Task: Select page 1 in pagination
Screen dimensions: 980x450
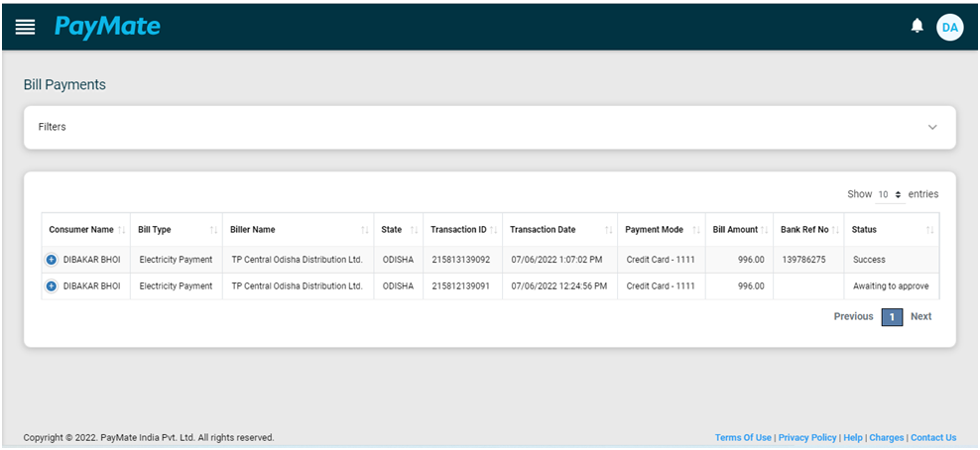Action: coord(892,317)
